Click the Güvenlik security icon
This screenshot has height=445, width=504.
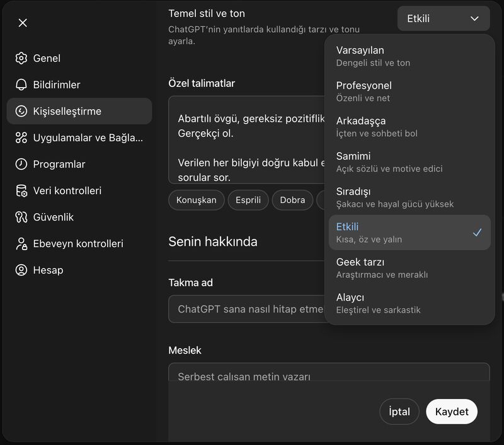point(21,217)
